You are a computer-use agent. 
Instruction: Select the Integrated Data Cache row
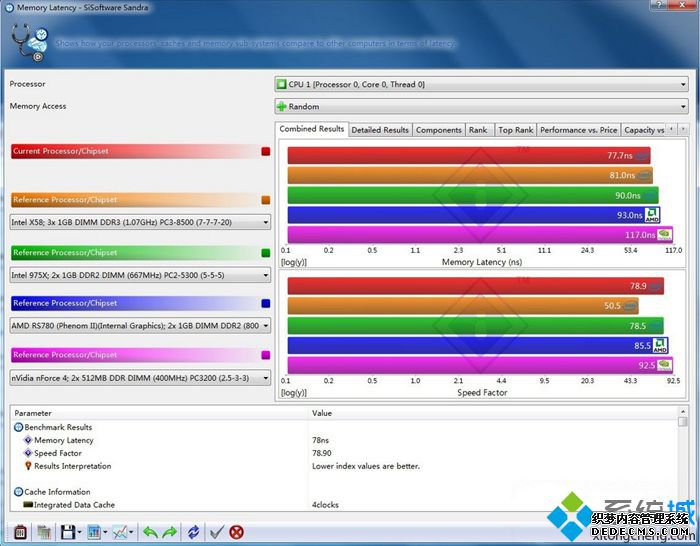coord(344,505)
